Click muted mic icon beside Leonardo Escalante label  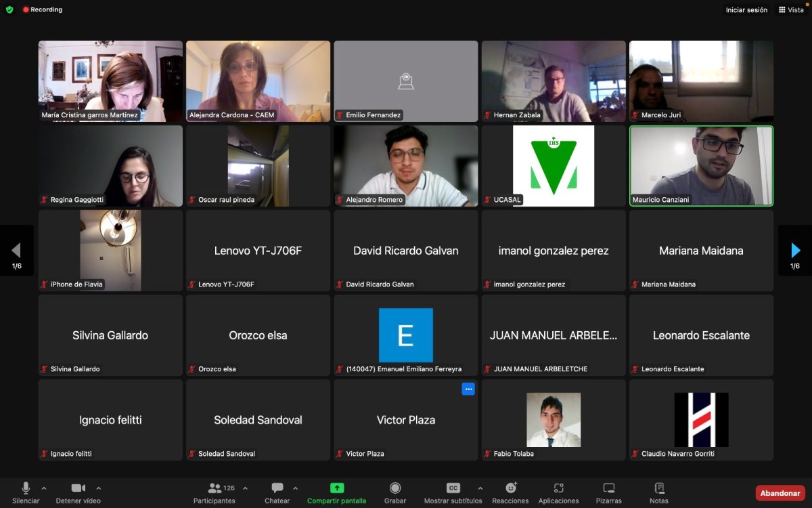[635, 369]
